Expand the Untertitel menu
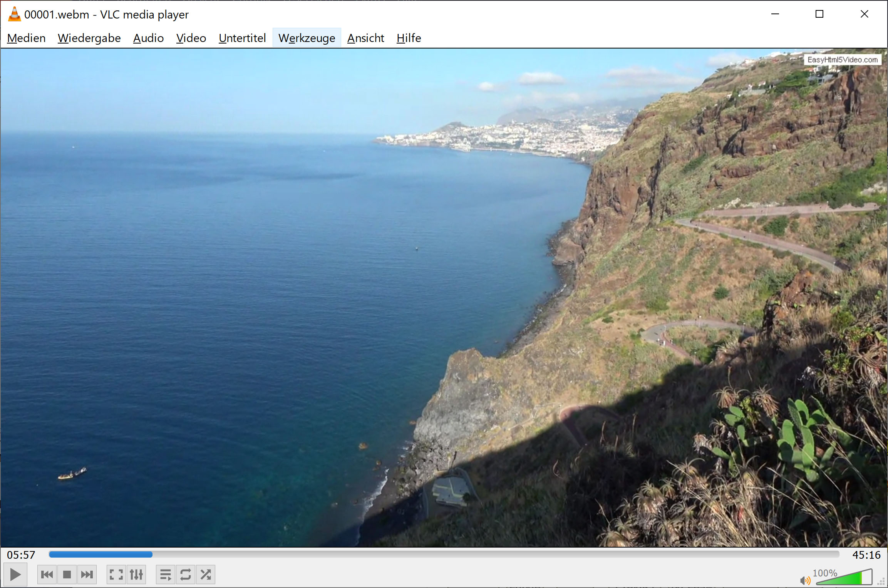The image size is (888, 588). point(242,38)
